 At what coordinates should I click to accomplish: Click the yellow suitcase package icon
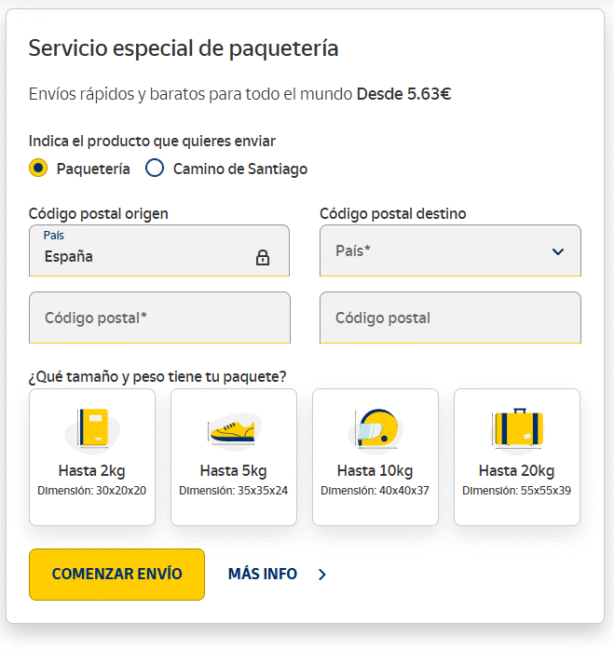[517, 428]
